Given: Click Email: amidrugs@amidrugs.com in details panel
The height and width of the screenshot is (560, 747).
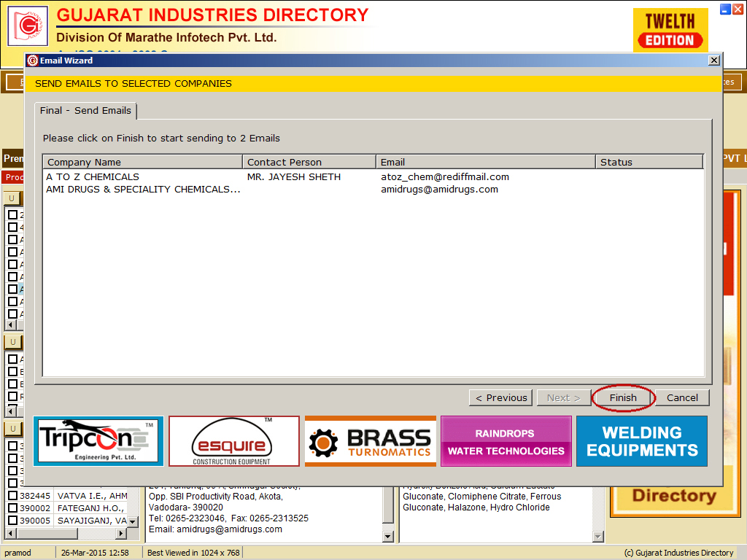Looking at the screenshot, I should [x=215, y=529].
